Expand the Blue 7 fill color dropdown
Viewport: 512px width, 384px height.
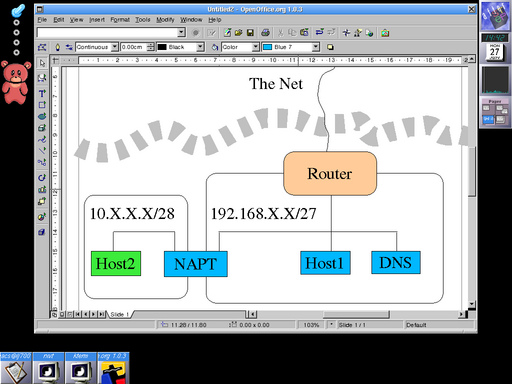point(316,47)
